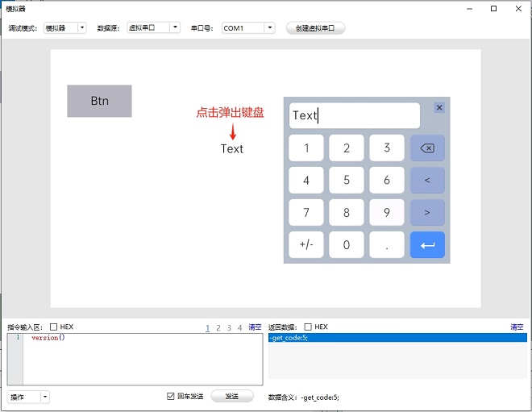Click the blue enter key on keypad
Screen dimensions: 532x412
[x=427, y=244]
